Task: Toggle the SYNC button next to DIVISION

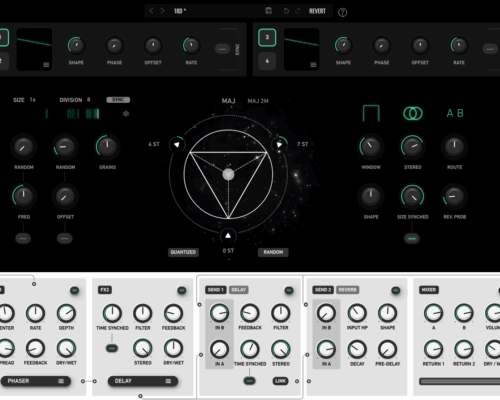Action: coord(118,100)
